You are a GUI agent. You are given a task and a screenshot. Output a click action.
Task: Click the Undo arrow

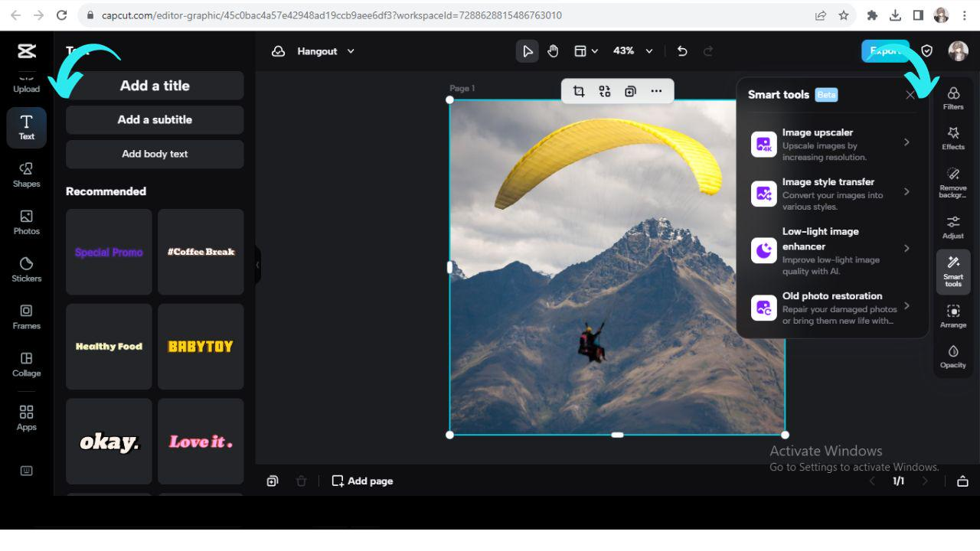682,51
